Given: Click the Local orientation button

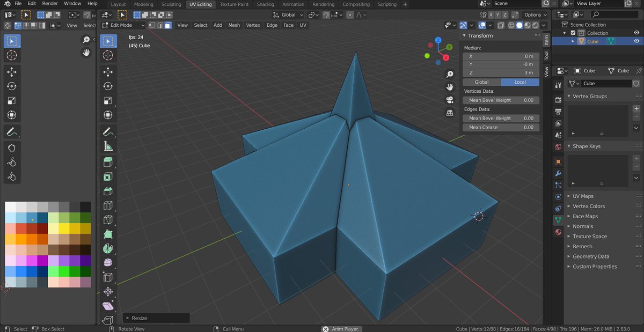Looking at the screenshot, I should (520, 82).
